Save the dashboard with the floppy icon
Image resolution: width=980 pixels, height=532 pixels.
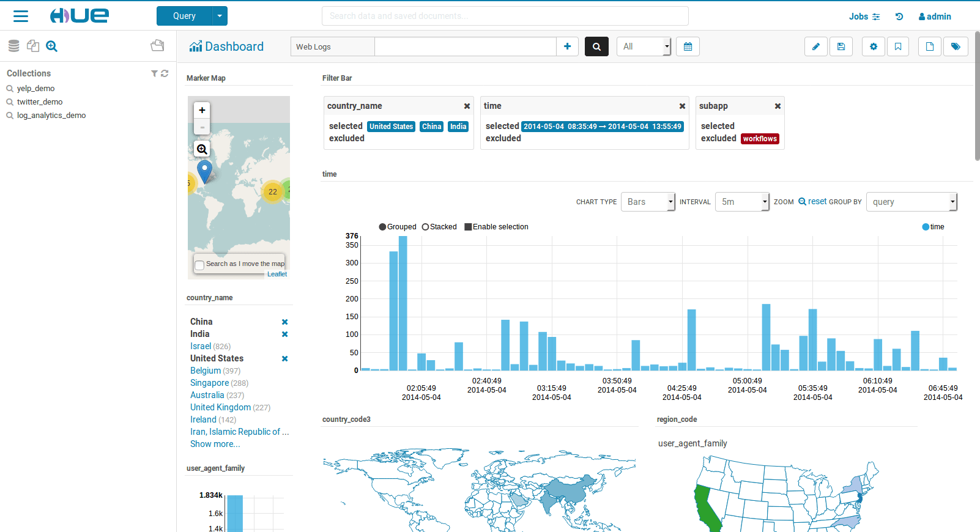pyautogui.click(x=841, y=46)
